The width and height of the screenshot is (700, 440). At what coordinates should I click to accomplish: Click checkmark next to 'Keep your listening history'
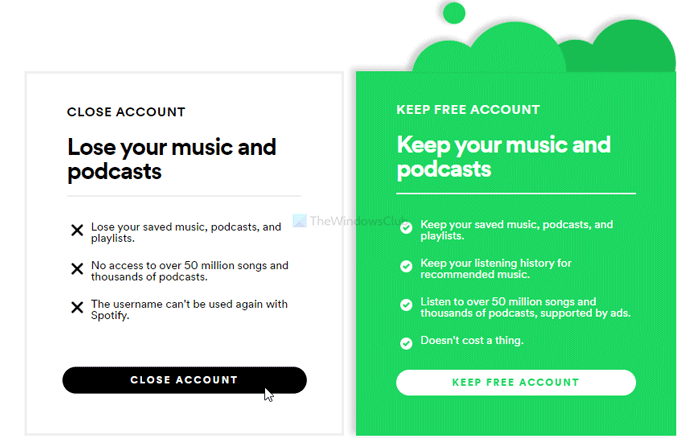406,266
